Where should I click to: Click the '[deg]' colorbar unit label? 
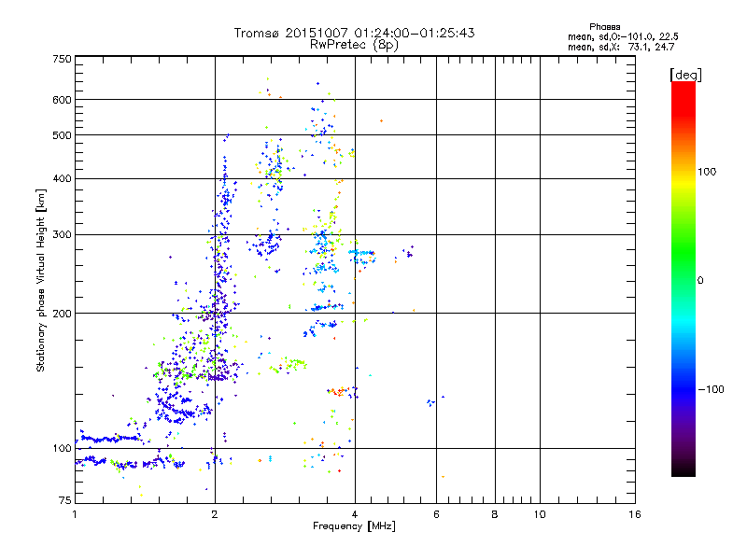pyautogui.click(x=685, y=76)
